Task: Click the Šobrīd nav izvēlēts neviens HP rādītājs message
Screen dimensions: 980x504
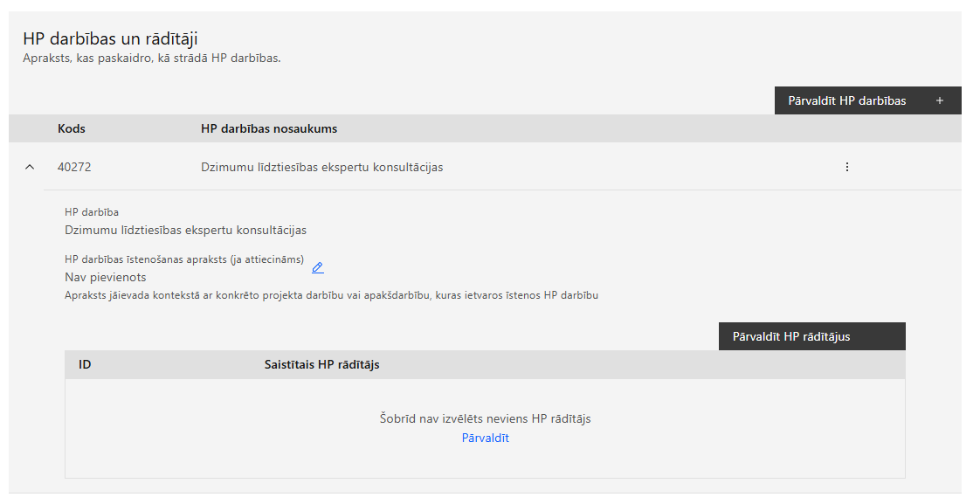Action: [x=485, y=418]
